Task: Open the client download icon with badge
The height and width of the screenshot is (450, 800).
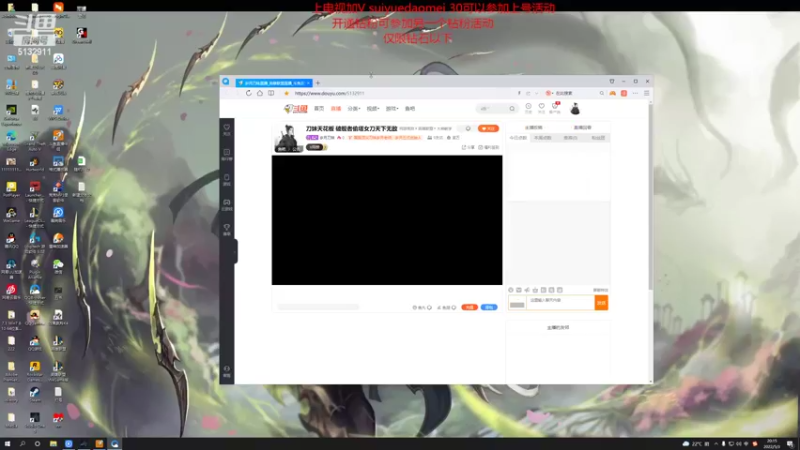Action: [x=555, y=108]
